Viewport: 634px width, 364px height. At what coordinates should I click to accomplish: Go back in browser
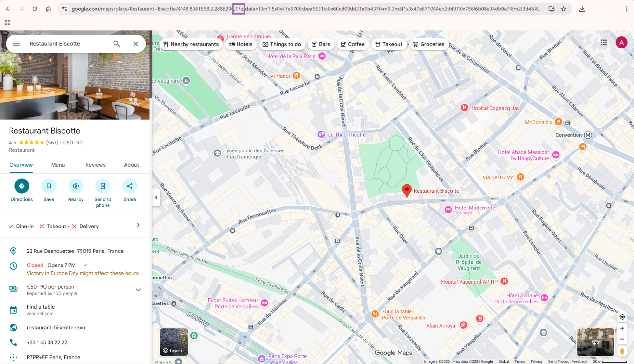(x=8, y=9)
